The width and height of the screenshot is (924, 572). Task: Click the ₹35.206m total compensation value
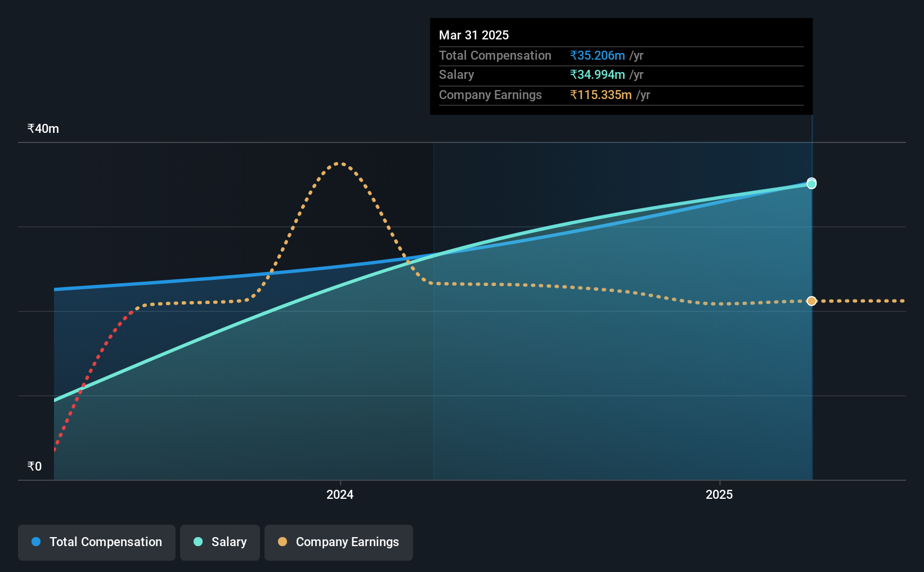click(598, 55)
